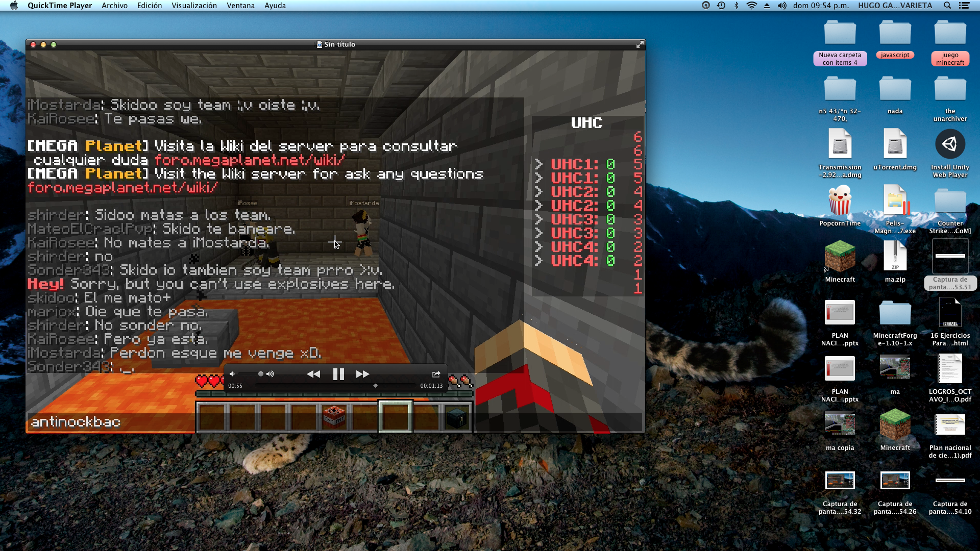The height and width of the screenshot is (551, 980).
Task: Click the 'antinockbac' chat input text
Action: click(x=76, y=422)
